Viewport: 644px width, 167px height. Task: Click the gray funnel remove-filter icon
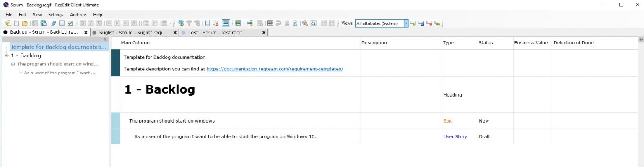(197, 23)
